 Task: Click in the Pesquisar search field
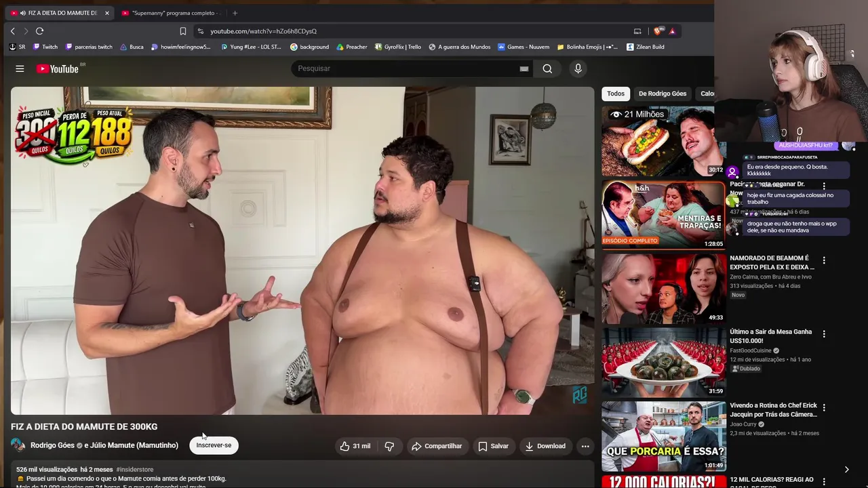(x=405, y=68)
